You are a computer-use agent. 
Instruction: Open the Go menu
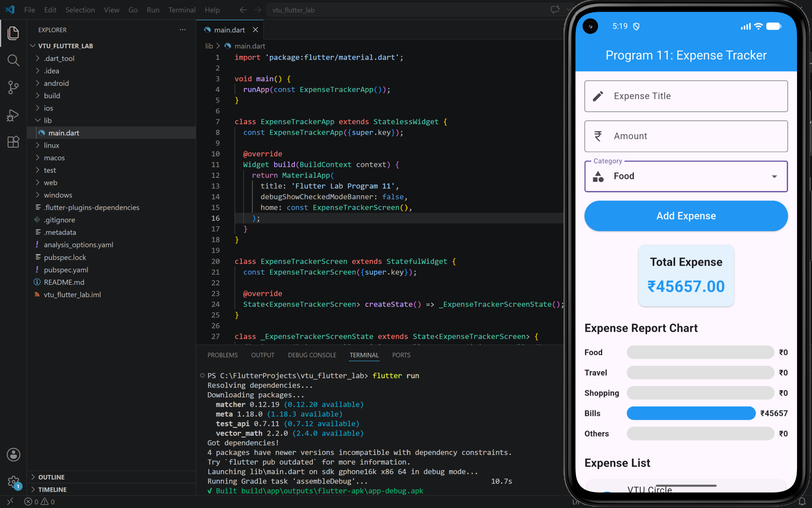[133, 10]
